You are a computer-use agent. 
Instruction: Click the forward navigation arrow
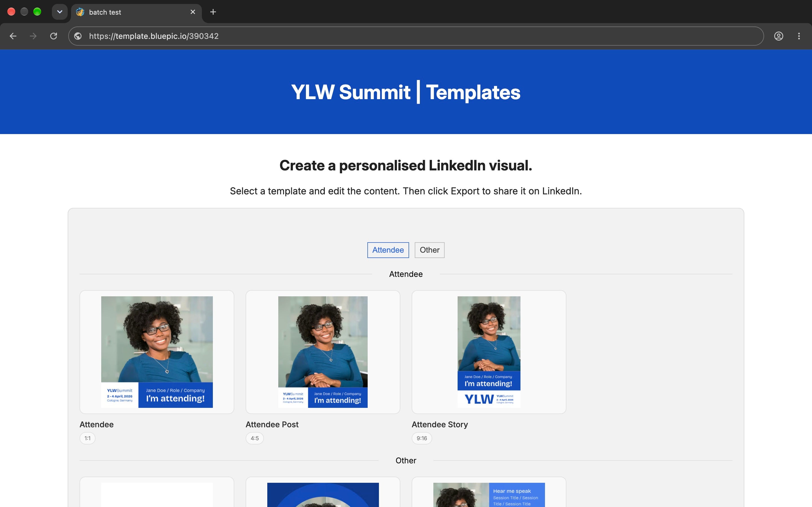coord(33,36)
